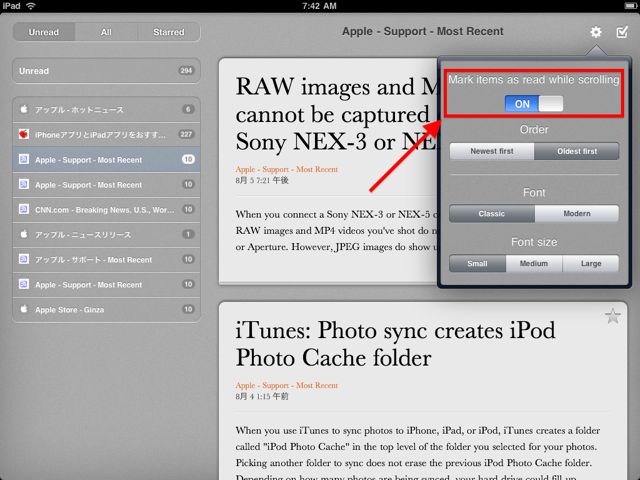Viewport: 640px width, 480px height.
Task: Choose the Modern font
Action: [x=577, y=213]
